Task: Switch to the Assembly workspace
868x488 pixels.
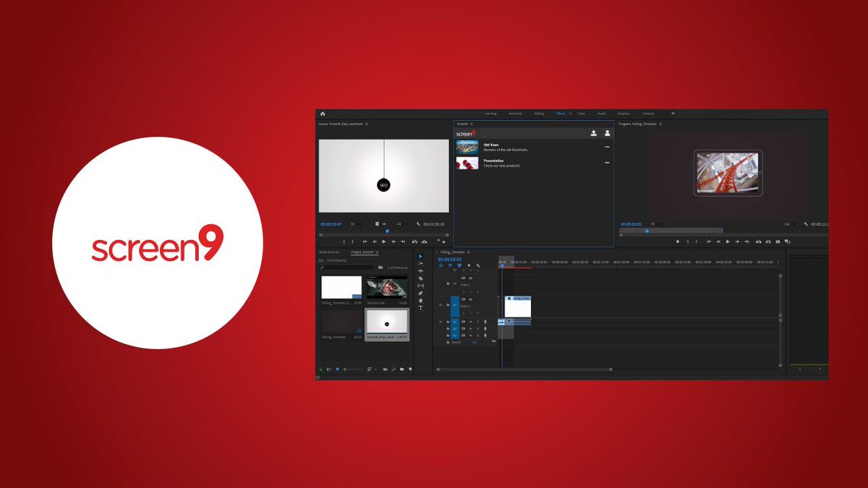Action: click(x=515, y=114)
